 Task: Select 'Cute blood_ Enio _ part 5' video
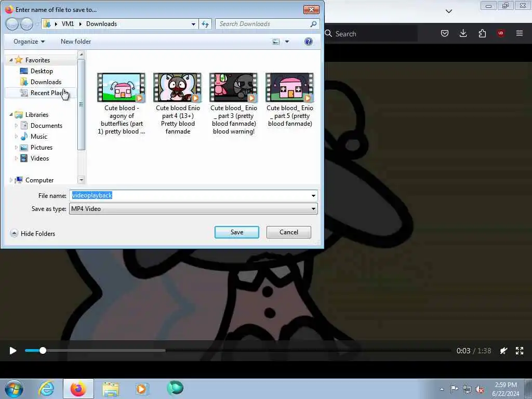click(x=290, y=100)
